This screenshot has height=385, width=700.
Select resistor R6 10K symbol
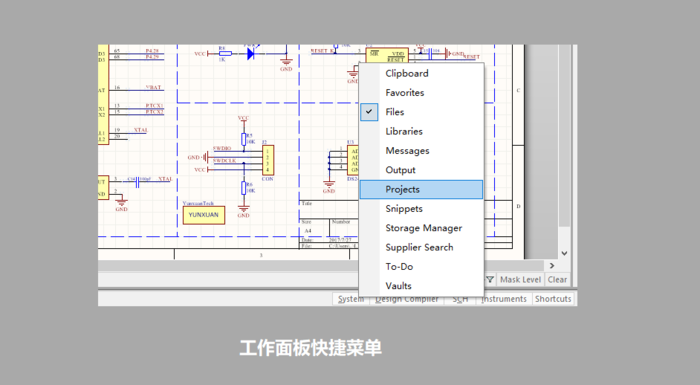[x=244, y=188]
